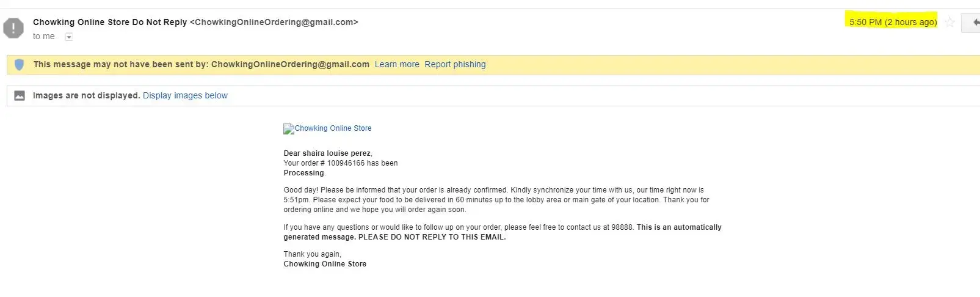Click the "Dear shaira louise perez" greeting

(327, 153)
